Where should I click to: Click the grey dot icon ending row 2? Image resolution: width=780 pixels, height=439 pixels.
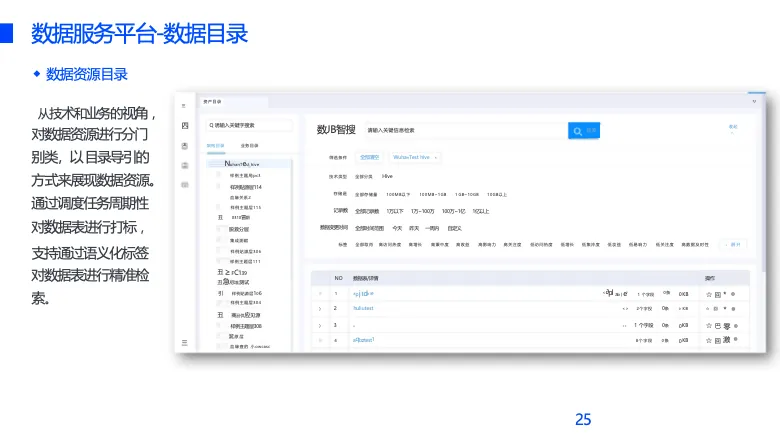733,309
